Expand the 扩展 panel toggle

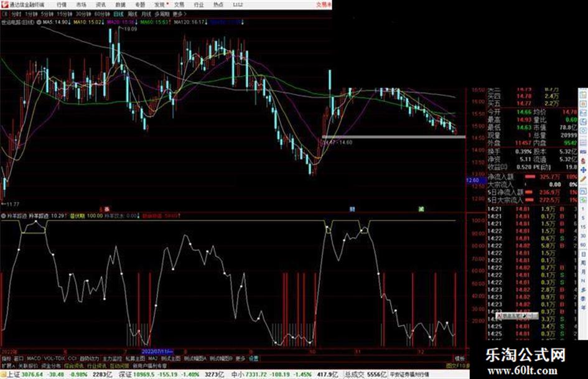click(x=8, y=365)
